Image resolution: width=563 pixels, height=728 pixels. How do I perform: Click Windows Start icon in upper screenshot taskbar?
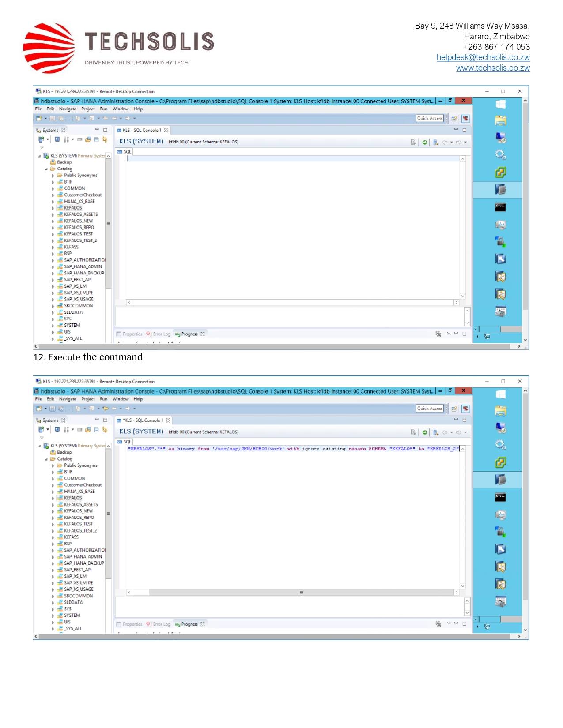500,104
